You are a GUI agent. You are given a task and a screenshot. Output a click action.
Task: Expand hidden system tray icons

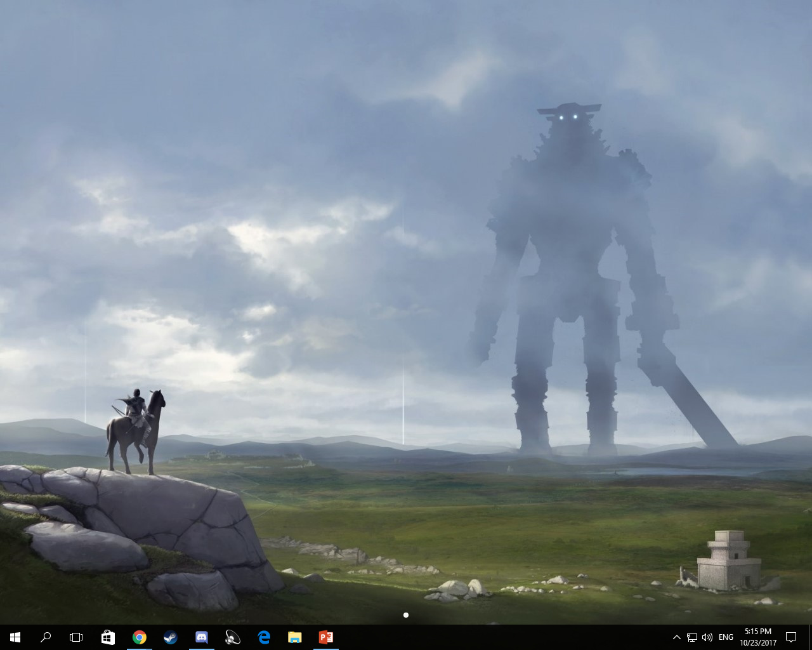point(676,637)
